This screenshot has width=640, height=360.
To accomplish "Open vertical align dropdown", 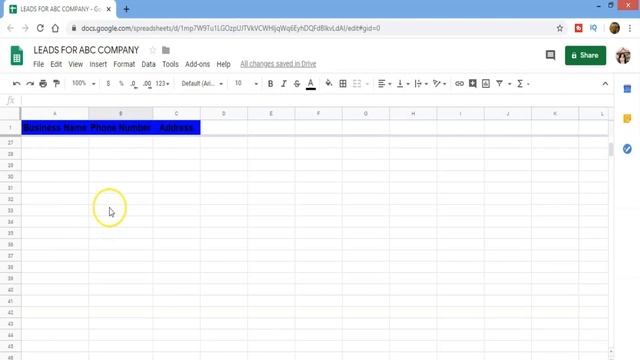I will (x=402, y=84).
